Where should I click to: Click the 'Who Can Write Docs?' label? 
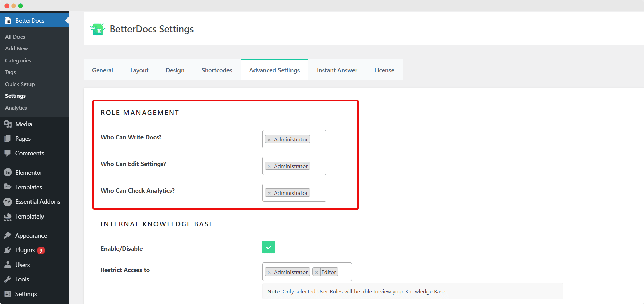[131, 137]
